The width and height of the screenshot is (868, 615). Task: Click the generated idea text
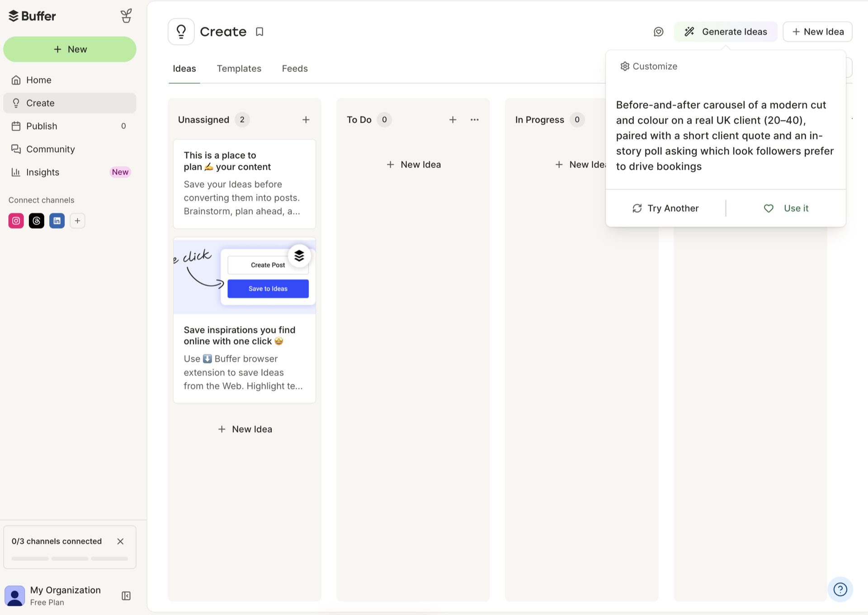pyautogui.click(x=725, y=136)
